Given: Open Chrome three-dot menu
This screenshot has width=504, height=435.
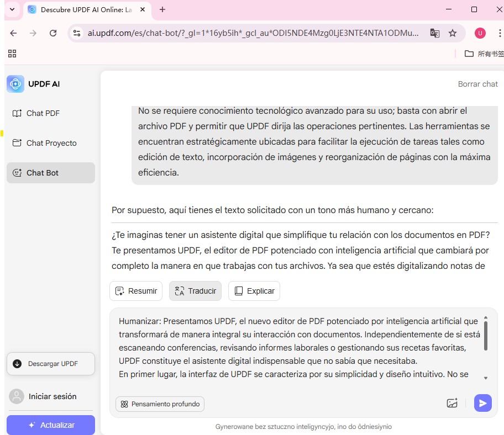Looking at the screenshot, I should [500, 33].
